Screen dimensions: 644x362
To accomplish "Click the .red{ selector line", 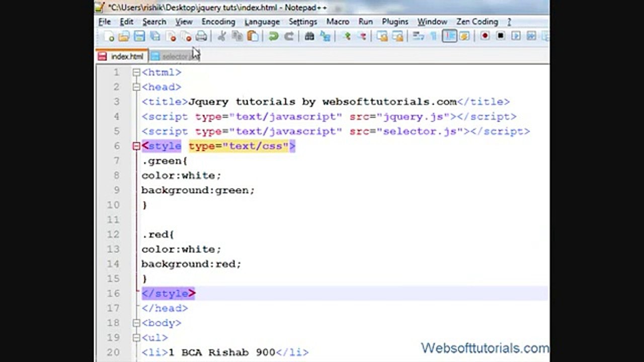I will click(x=158, y=235).
